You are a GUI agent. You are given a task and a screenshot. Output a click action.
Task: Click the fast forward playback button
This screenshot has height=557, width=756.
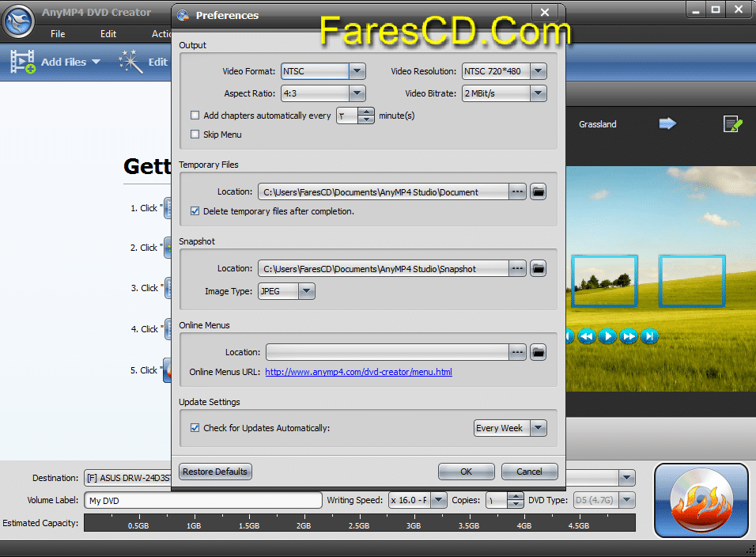(629, 336)
